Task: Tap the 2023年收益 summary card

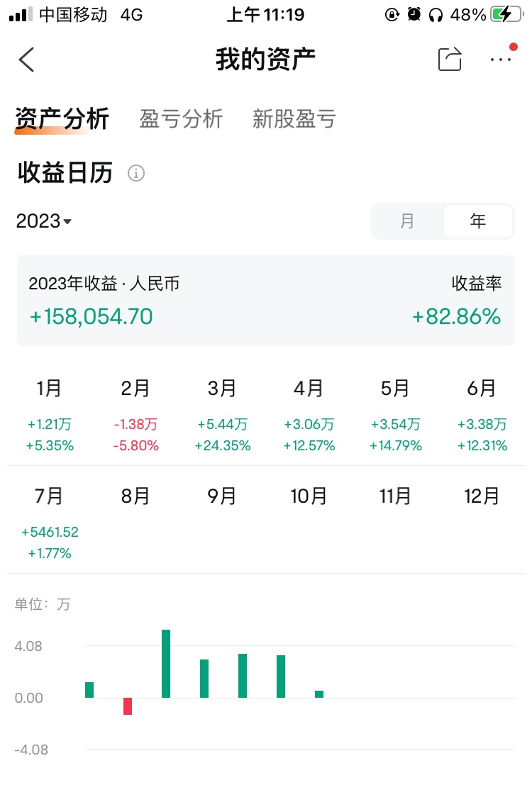Action: pos(265,301)
